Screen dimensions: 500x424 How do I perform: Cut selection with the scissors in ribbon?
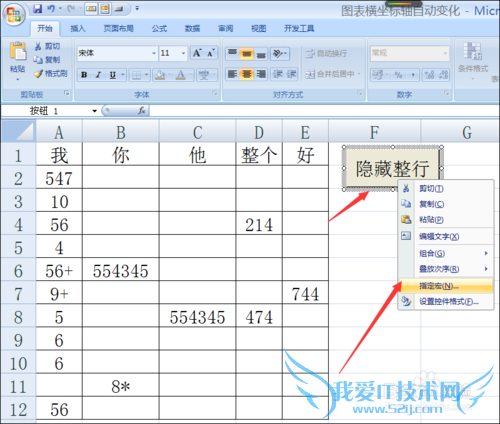point(47,46)
